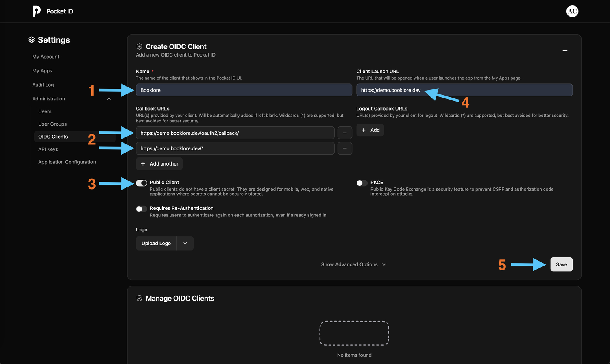Select My Apps in the sidebar
The height and width of the screenshot is (364, 610).
pos(42,70)
